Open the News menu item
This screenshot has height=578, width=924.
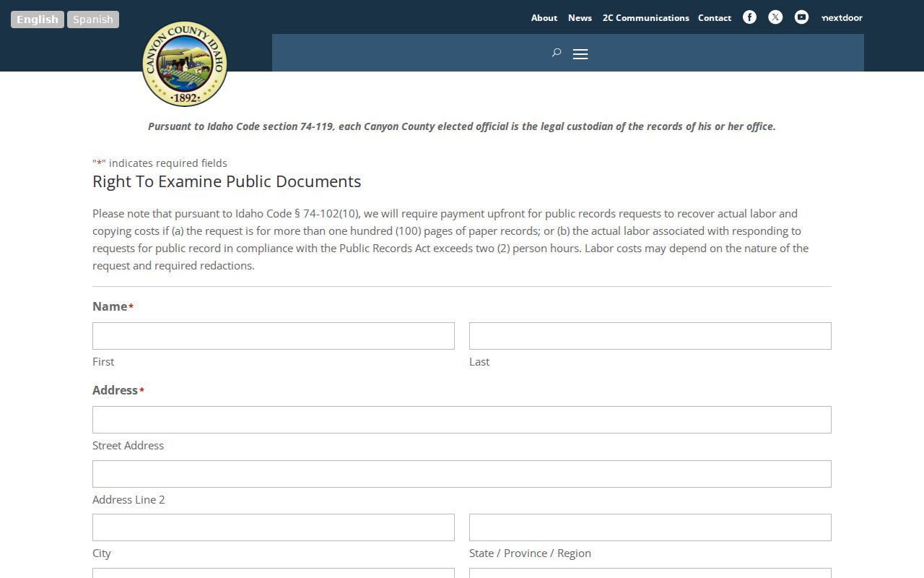click(x=580, y=17)
